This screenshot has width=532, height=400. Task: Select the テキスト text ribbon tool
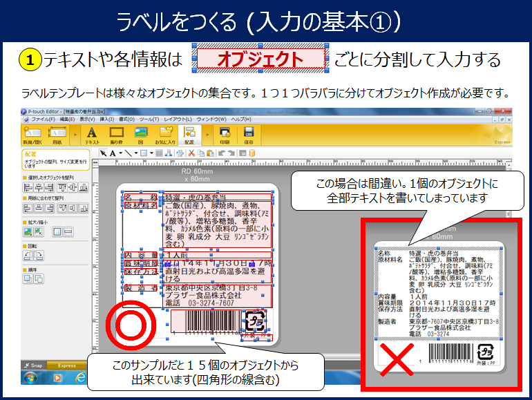click(92, 135)
